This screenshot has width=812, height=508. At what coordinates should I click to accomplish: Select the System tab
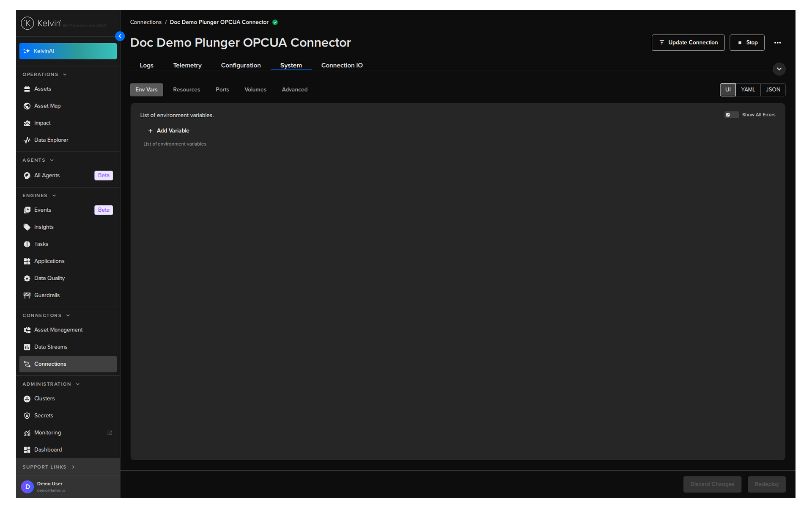coord(291,65)
